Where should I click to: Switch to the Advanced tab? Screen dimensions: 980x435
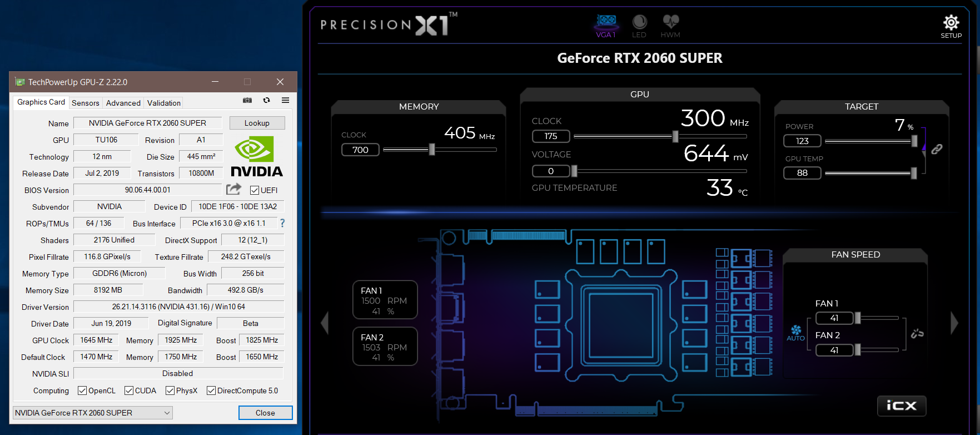click(123, 103)
